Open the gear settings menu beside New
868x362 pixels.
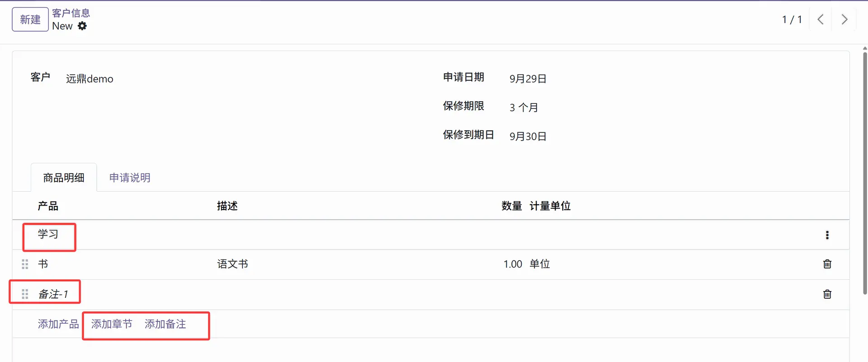click(82, 26)
